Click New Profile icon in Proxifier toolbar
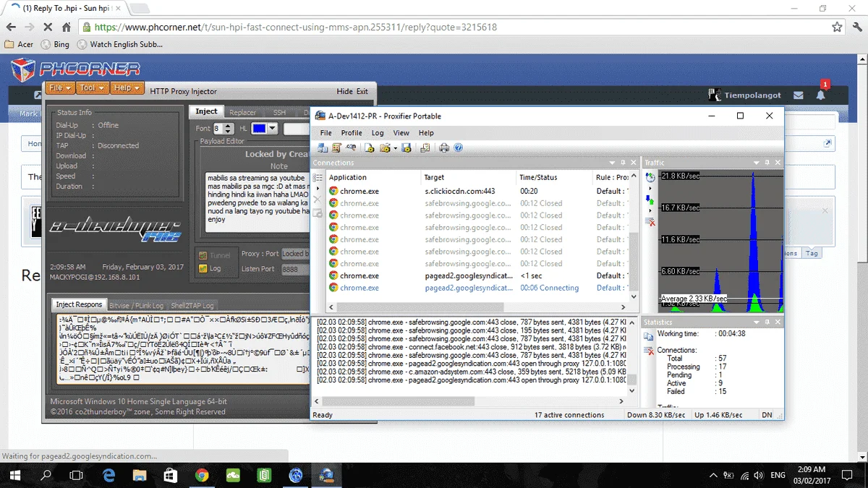 tap(370, 148)
